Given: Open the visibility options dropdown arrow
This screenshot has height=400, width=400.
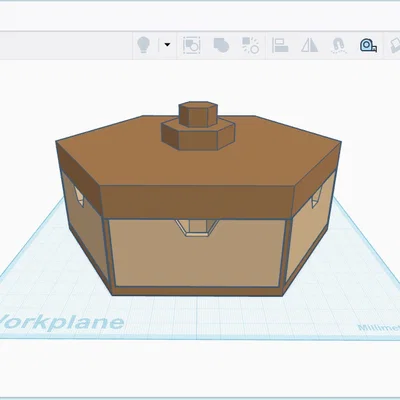Looking at the screenshot, I should point(167,44).
